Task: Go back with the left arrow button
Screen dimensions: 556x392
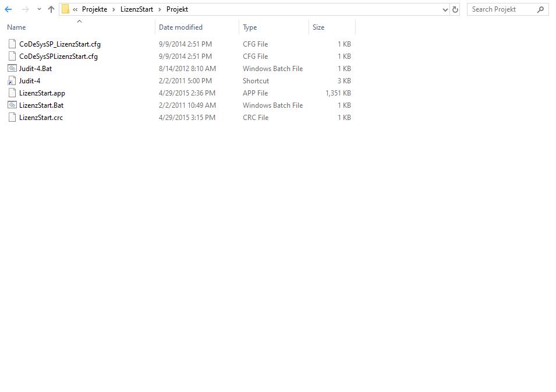Action: pos(8,9)
